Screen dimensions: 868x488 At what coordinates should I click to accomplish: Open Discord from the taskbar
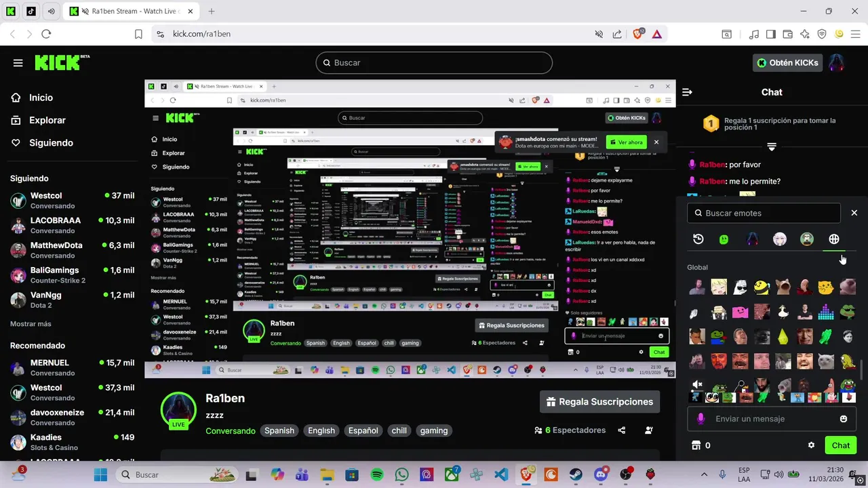[x=600, y=475]
